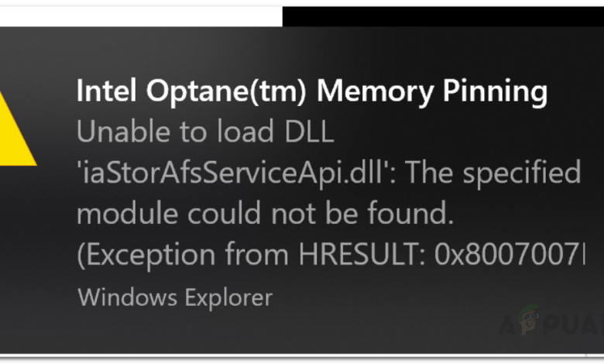This screenshot has width=604, height=364.
Task: Click the black area above the notification
Action: click(441, 13)
